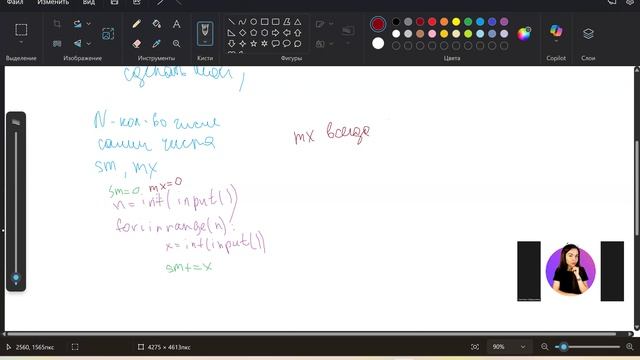
Task: Pick the triangle shape
Action: pos(298,22)
